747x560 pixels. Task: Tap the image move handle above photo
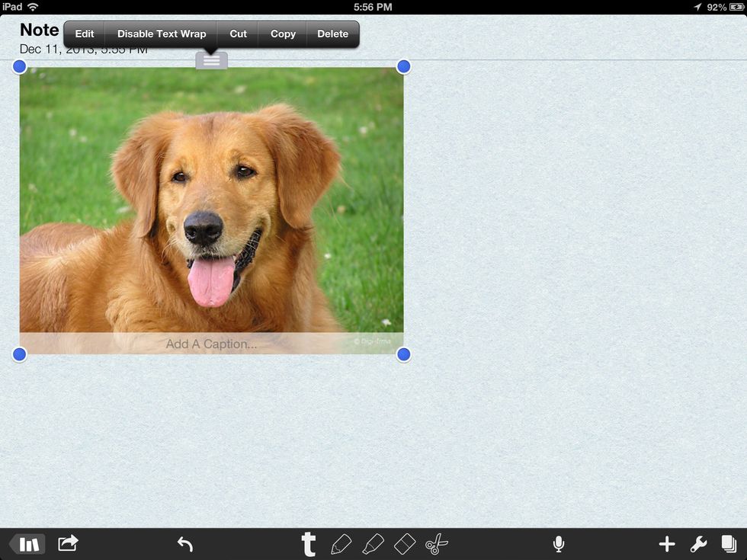click(x=211, y=61)
